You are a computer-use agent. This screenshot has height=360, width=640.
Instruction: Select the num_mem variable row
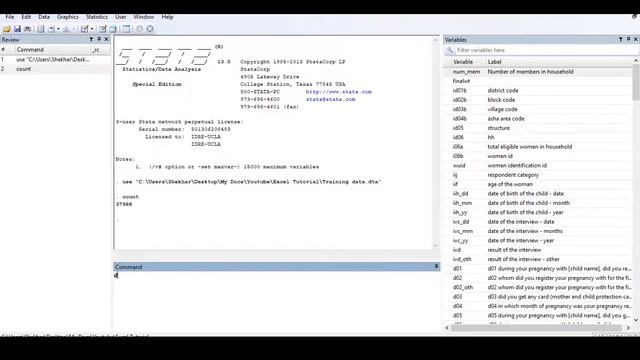[x=538, y=72]
